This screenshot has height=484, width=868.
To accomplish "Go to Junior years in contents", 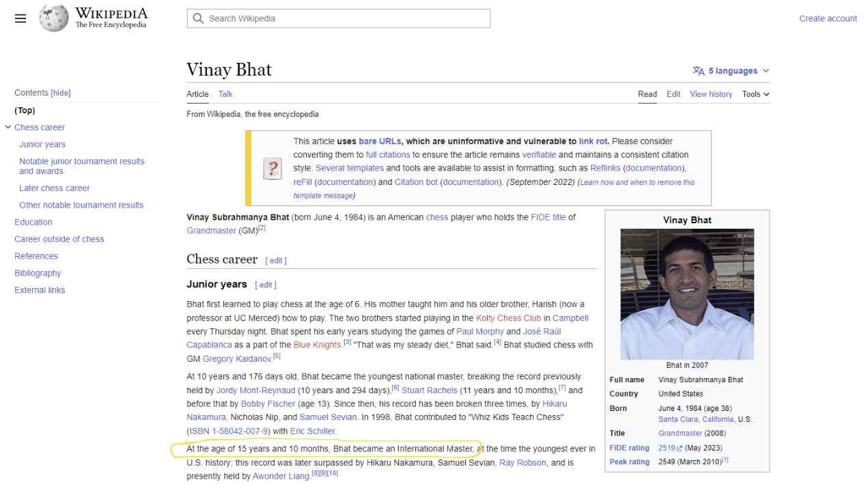I will coord(42,144).
